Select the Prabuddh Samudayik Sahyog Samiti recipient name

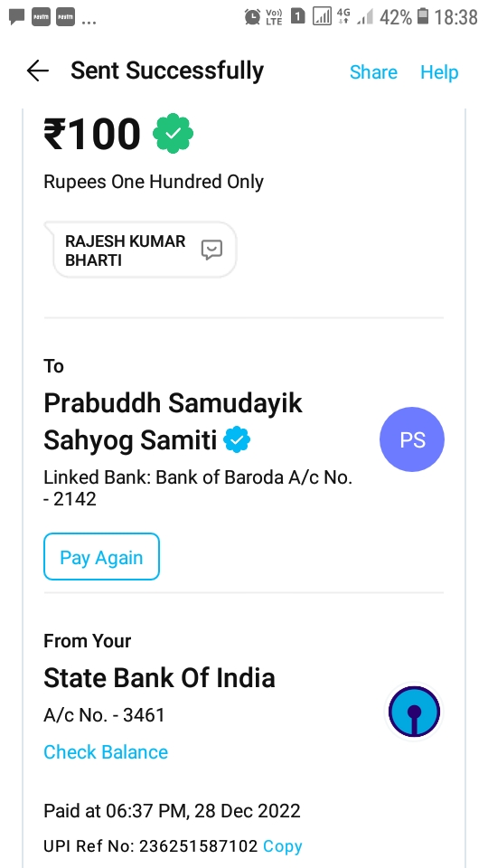pos(174,421)
